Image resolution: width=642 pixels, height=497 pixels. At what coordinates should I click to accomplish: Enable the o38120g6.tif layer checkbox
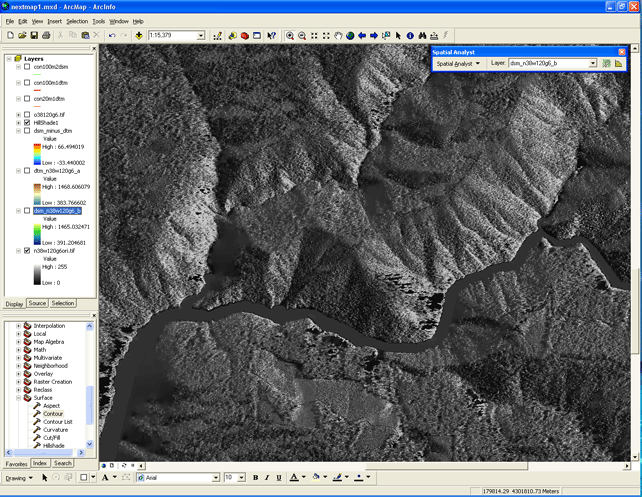[27, 115]
